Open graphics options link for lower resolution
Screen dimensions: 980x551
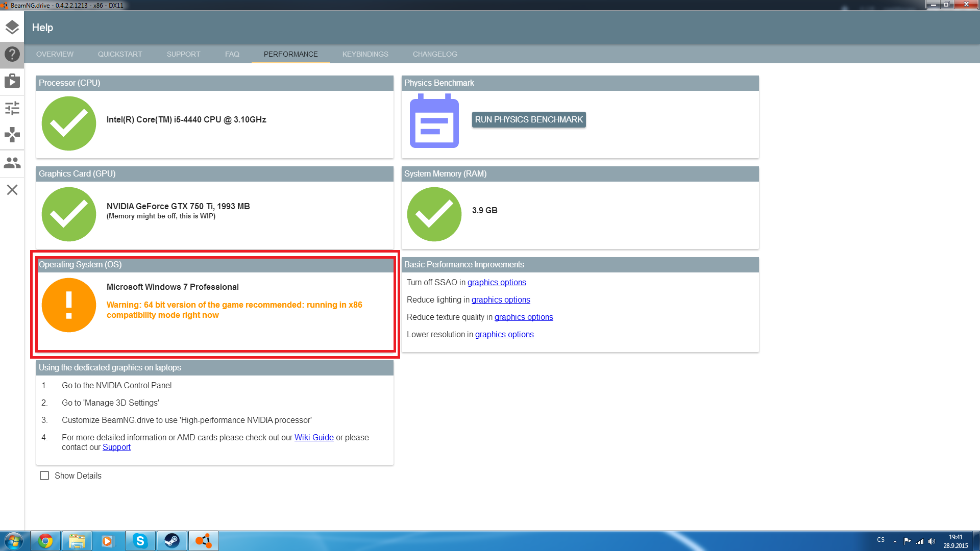point(504,334)
